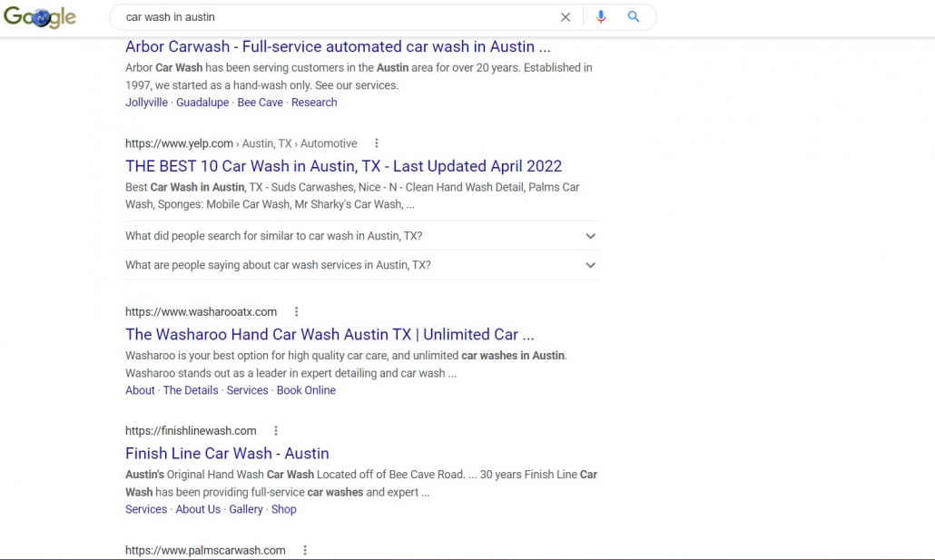Open Finish Line's Shop sitelink
This screenshot has width=935, height=560.
click(284, 509)
